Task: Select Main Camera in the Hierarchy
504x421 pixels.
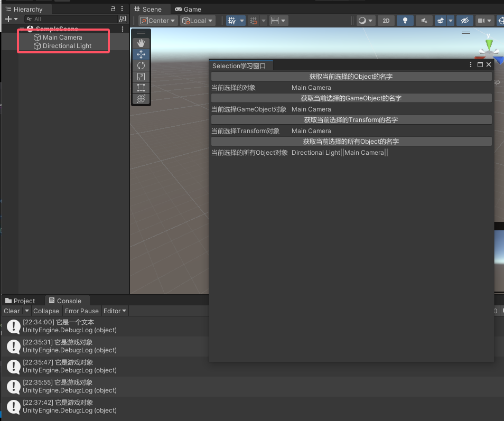Action: pyautogui.click(x=62, y=38)
